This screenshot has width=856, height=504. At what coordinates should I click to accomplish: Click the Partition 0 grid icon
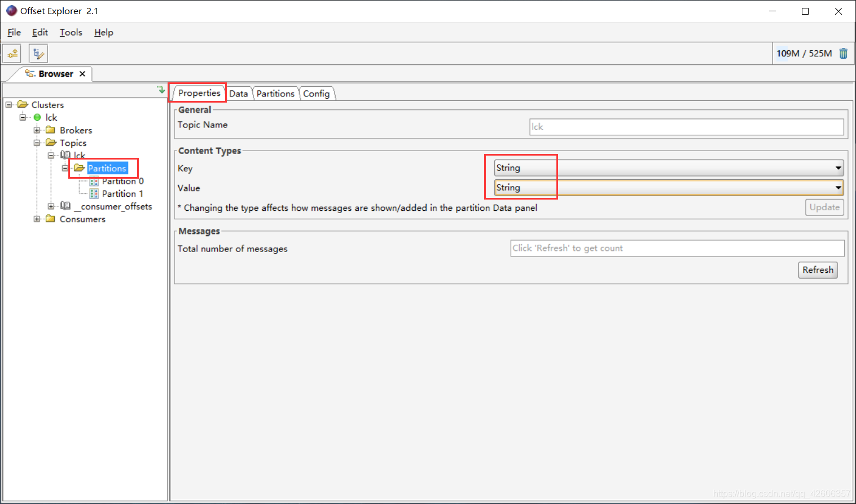point(94,181)
